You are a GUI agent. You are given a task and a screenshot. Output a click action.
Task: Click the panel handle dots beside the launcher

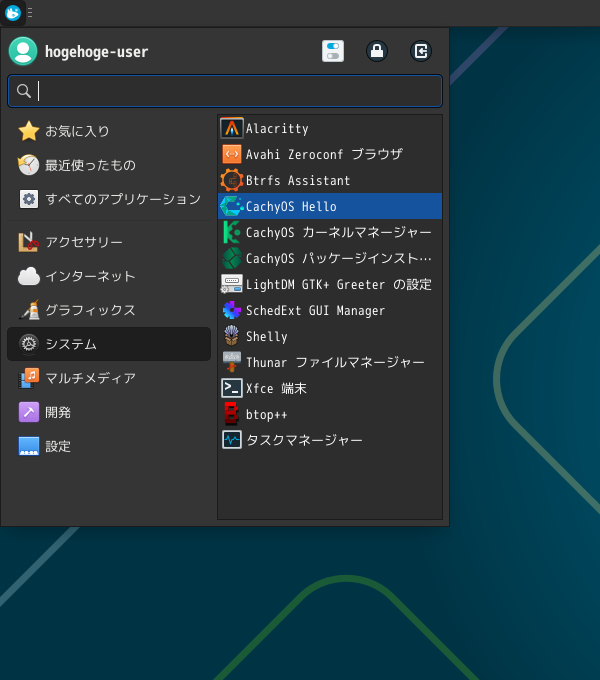(x=30, y=13)
